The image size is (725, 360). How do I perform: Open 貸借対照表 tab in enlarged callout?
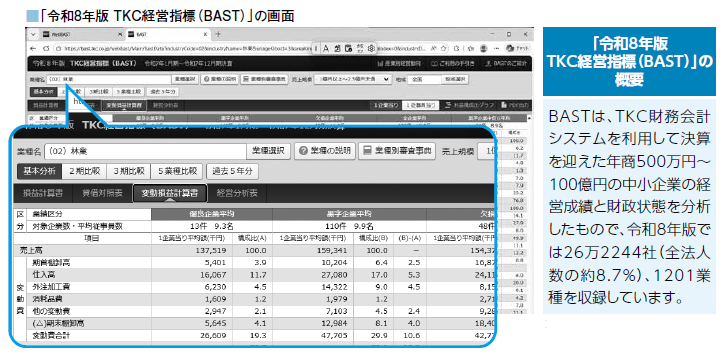[x=103, y=193]
